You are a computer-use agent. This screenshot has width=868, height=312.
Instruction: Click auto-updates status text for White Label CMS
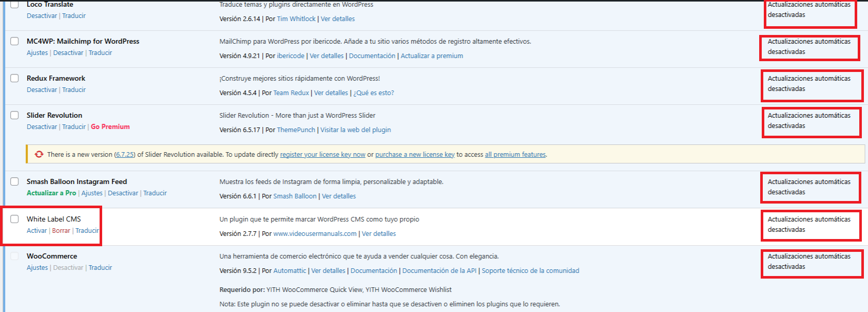(809, 225)
